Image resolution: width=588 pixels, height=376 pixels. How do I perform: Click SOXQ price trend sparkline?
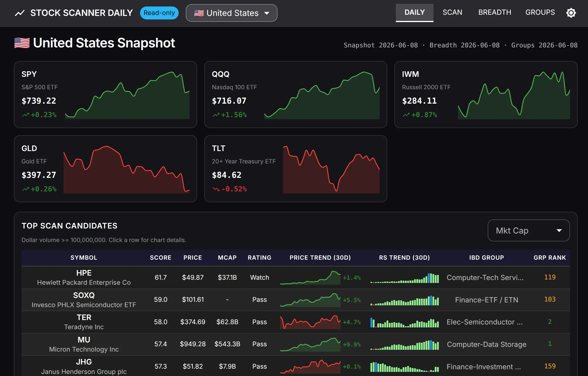coord(310,300)
